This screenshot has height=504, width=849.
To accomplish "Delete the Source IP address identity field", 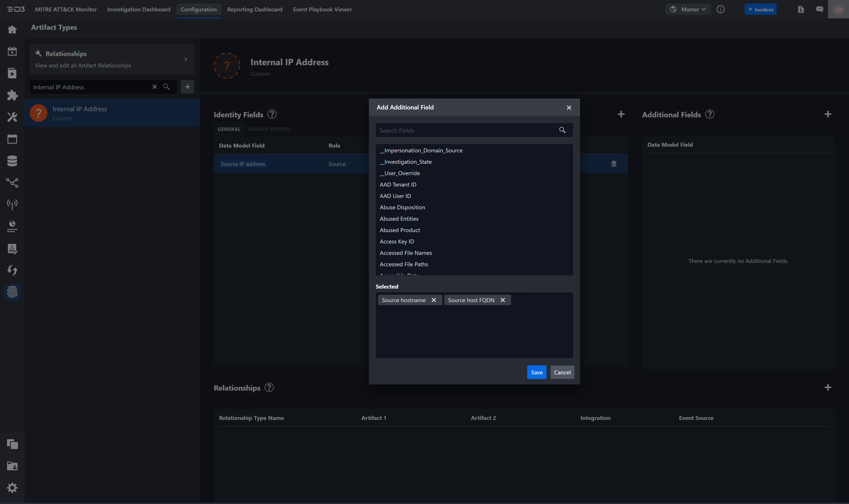I will click(x=614, y=164).
